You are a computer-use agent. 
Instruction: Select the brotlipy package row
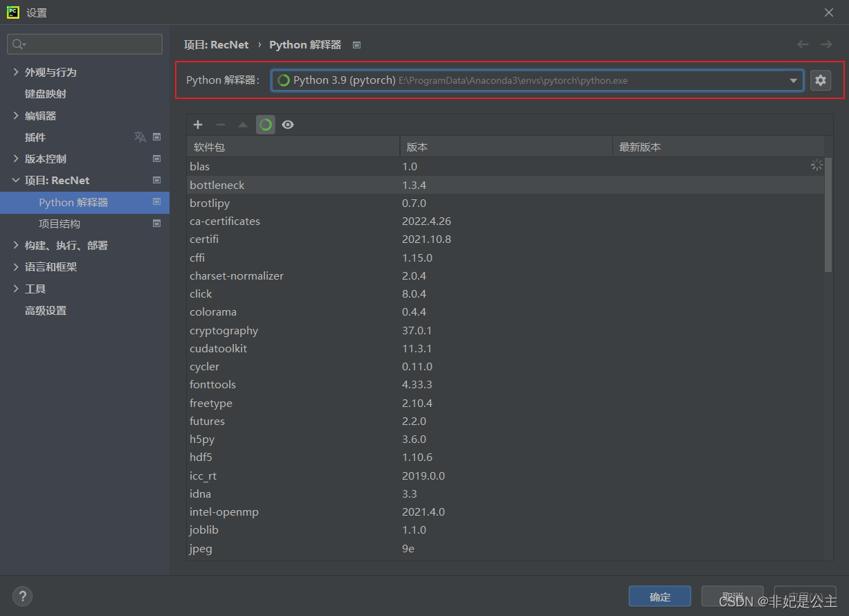point(505,203)
